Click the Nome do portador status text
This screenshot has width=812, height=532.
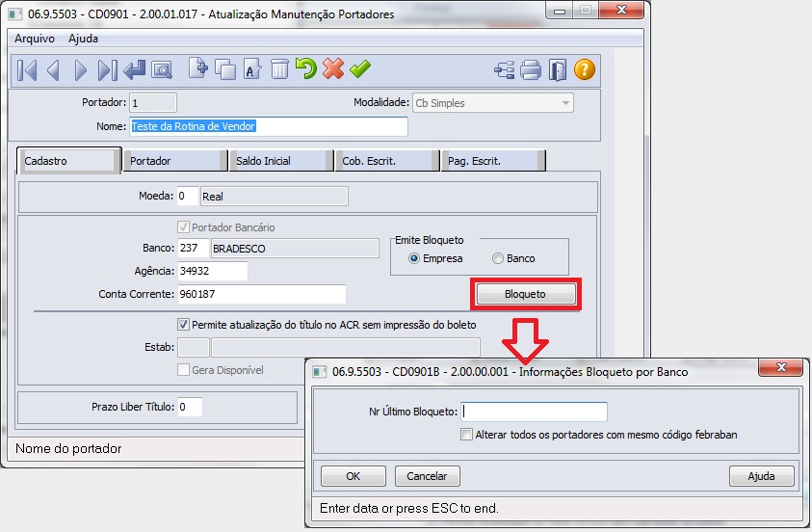pyautogui.click(x=68, y=448)
